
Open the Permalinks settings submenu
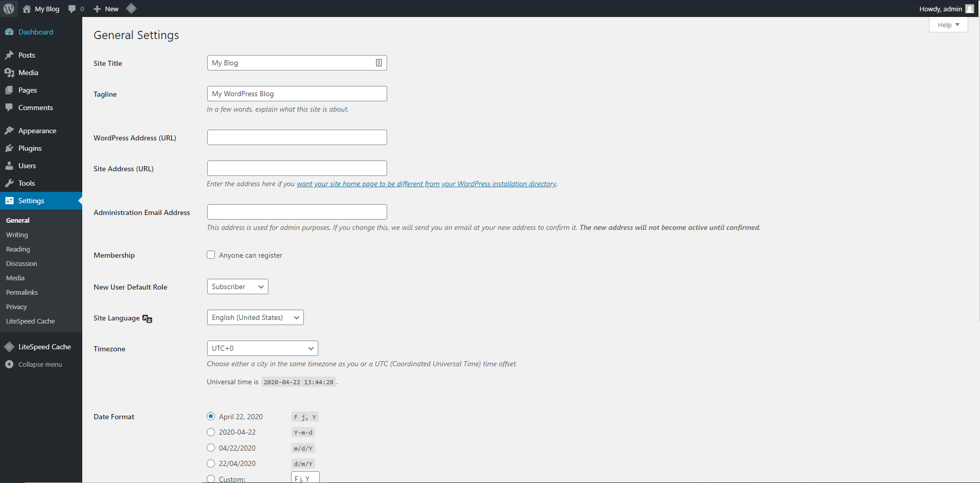pyautogui.click(x=22, y=292)
